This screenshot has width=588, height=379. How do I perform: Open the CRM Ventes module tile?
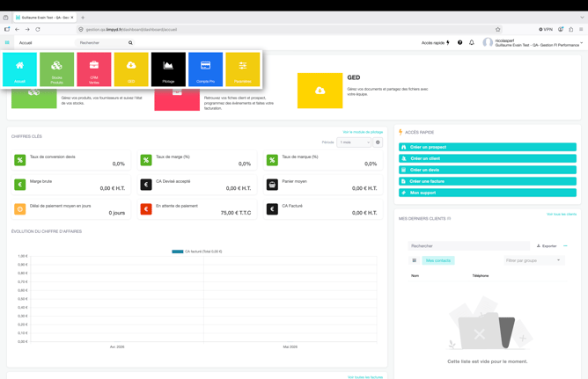click(94, 69)
